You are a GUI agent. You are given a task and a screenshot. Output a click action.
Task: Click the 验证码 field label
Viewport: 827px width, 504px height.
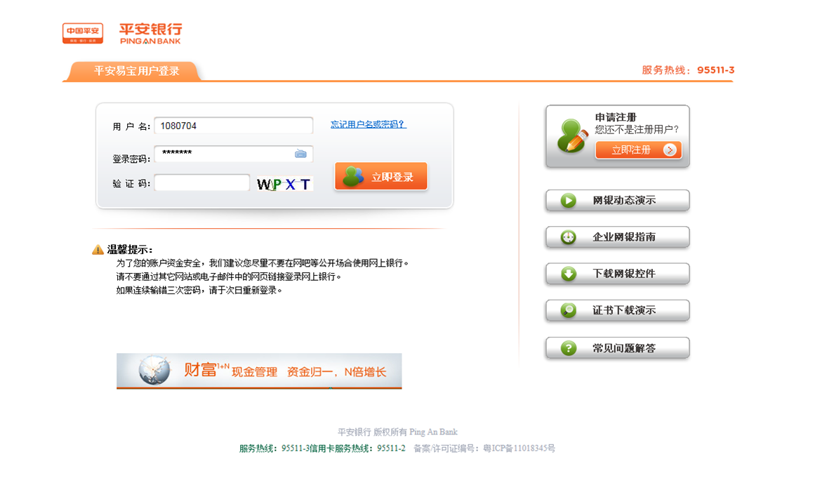click(x=131, y=183)
